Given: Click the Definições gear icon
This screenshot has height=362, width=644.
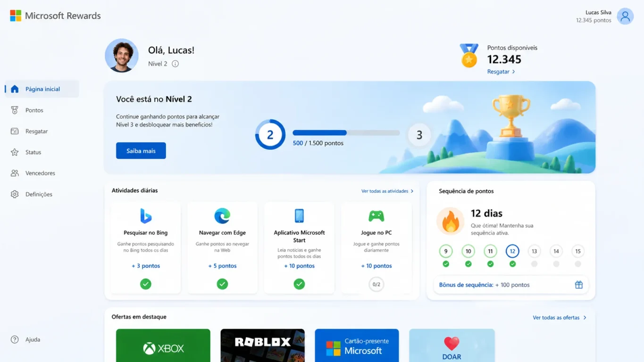Looking at the screenshot, I should (x=15, y=194).
